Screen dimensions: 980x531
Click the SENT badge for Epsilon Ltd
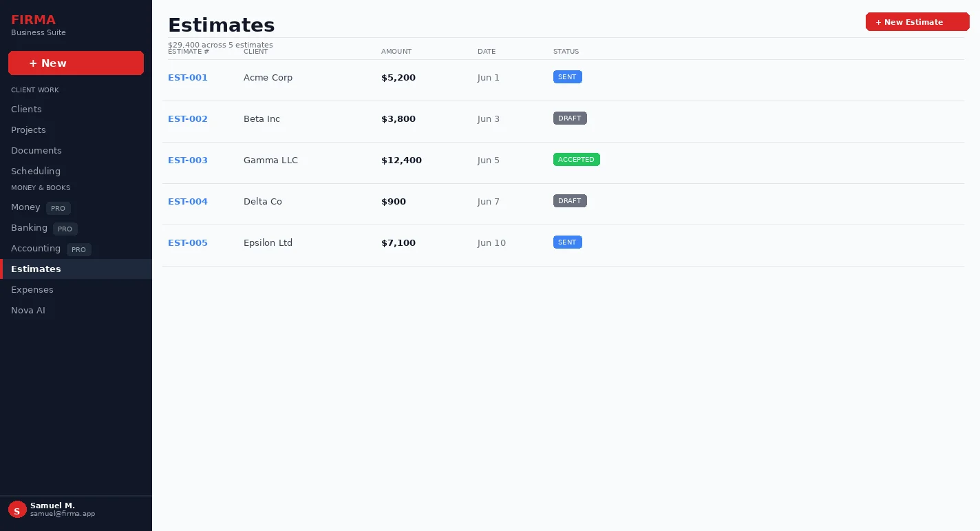568,242
